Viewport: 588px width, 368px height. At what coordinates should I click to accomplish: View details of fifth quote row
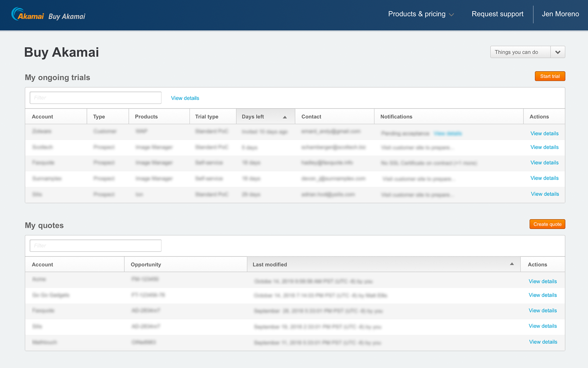point(543,342)
